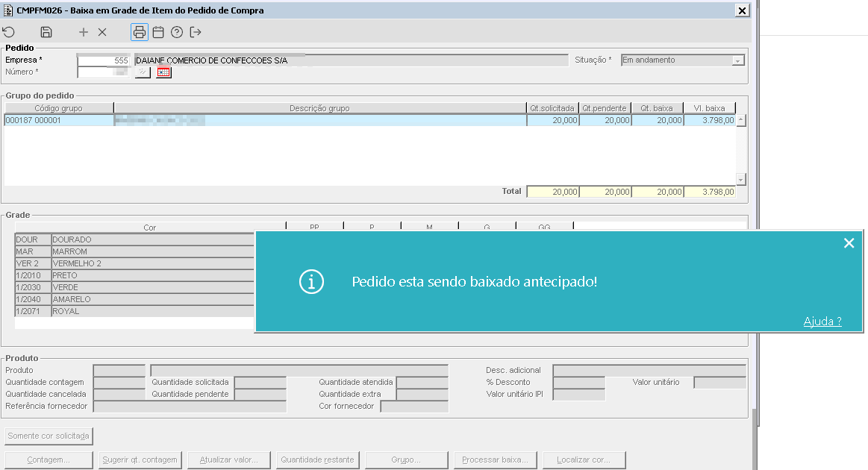The image size is (868, 470).
Task: Click the undo/refresh toolbar icon
Action: [x=9, y=32]
